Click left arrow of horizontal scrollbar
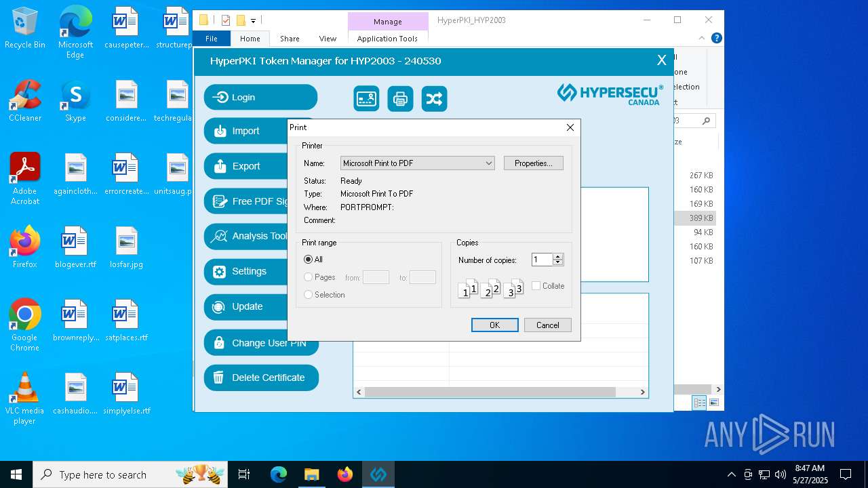 [359, 392]
